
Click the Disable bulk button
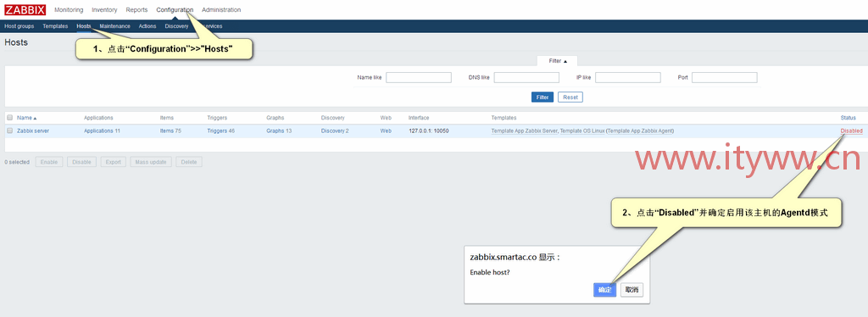coord(82,162)
